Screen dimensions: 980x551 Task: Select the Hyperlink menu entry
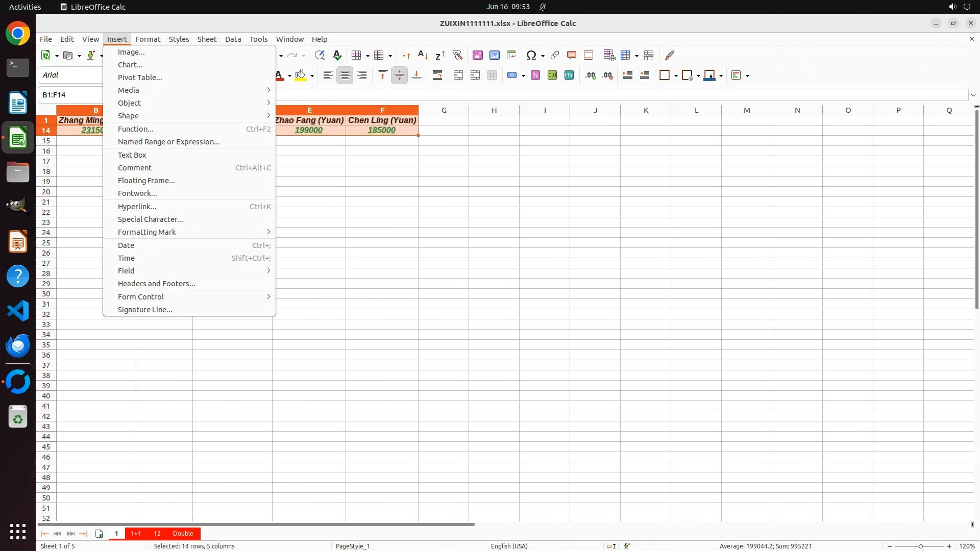pos(137,207)
